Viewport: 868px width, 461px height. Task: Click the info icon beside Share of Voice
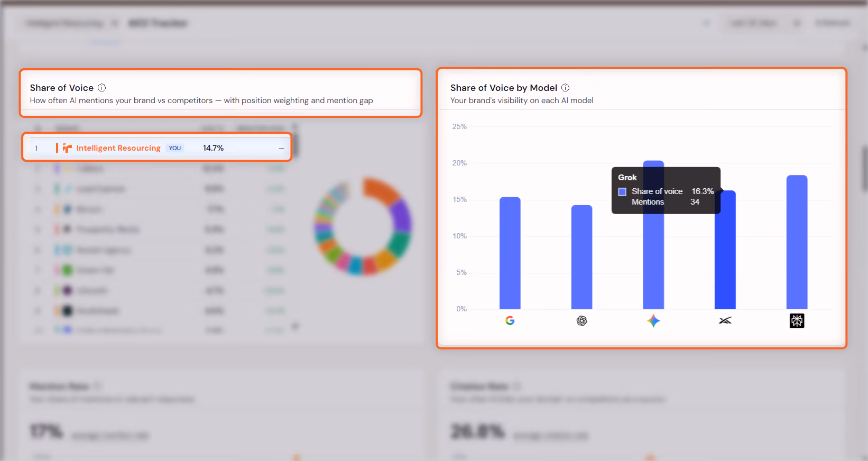102,88
